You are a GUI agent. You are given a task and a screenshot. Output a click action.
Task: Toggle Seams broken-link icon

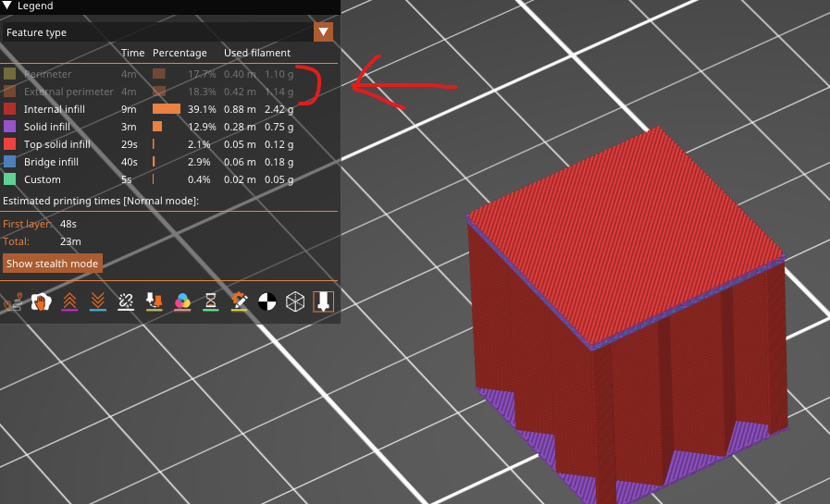[x=126, y=302]
